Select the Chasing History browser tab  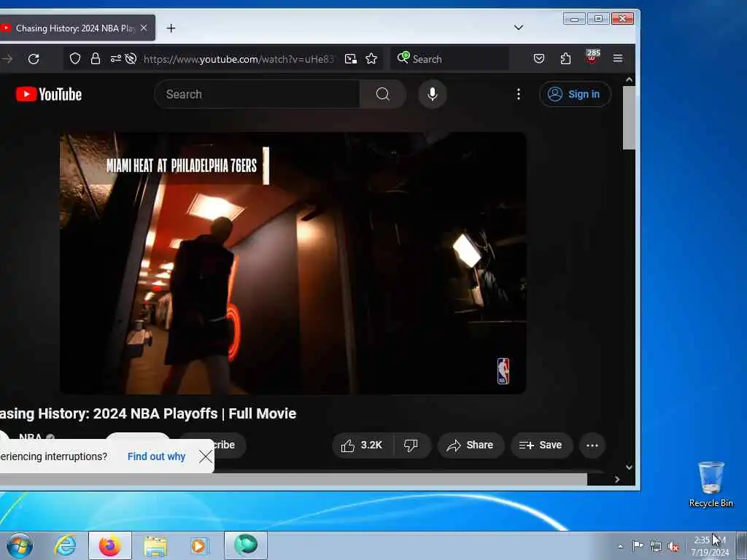(76, 28)
